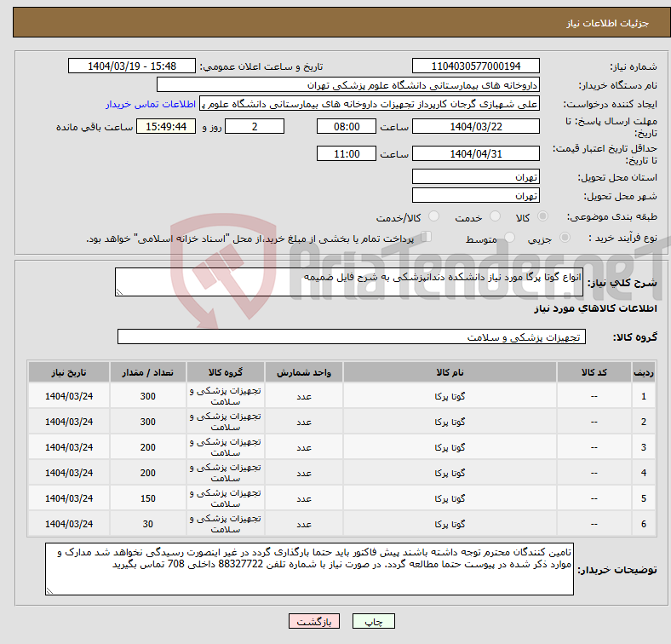Click quantity 300 in row 1
Image resolution: width=671 pixels, height=644 pixels.
(147, 396)
